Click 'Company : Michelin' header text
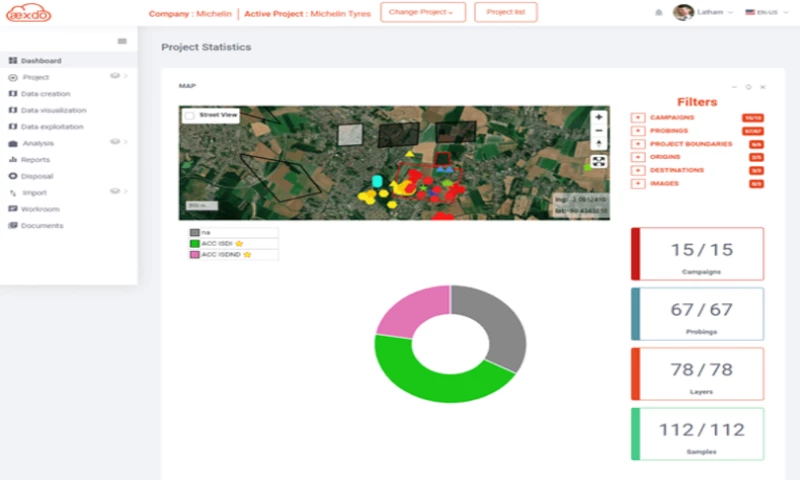This screenshot has width=800, height=480. 190,14
